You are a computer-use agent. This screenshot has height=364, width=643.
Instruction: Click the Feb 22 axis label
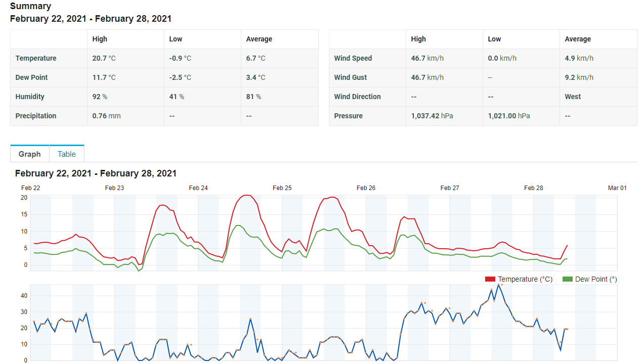tap(31, 188)
